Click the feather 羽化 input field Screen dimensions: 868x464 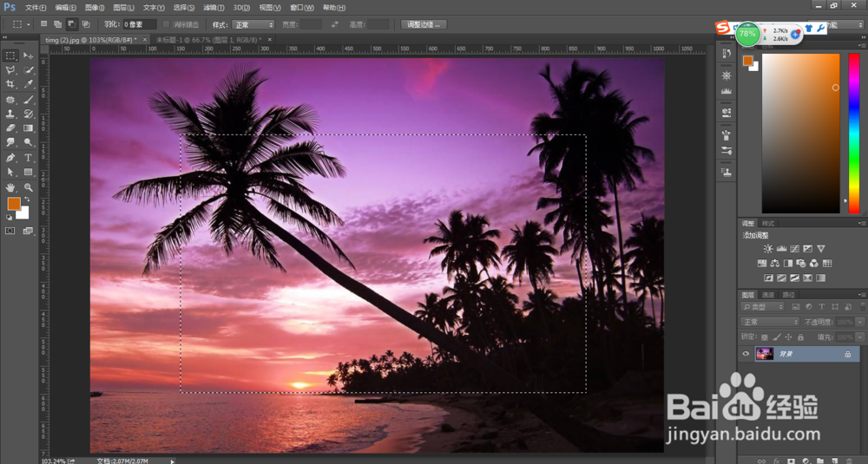pos(140,24)
